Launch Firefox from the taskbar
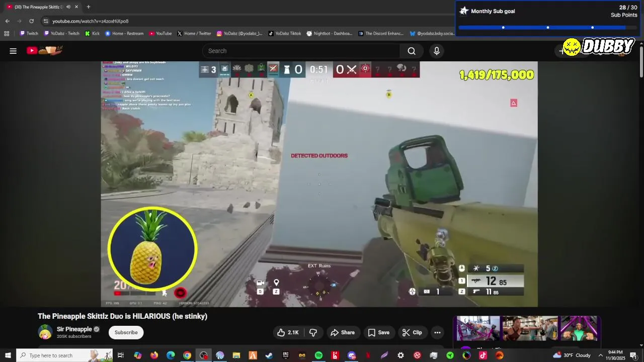 [154, 355]
